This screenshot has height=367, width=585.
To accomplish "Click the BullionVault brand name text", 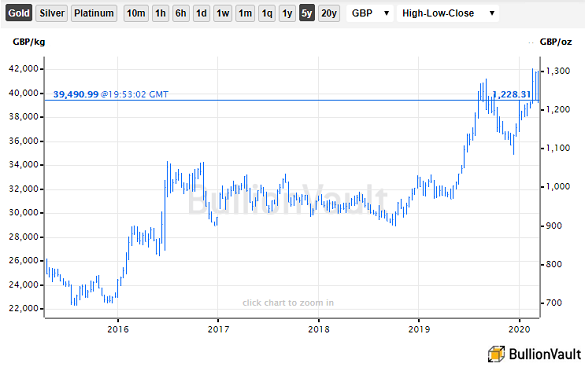I will [x=545, y=354].
